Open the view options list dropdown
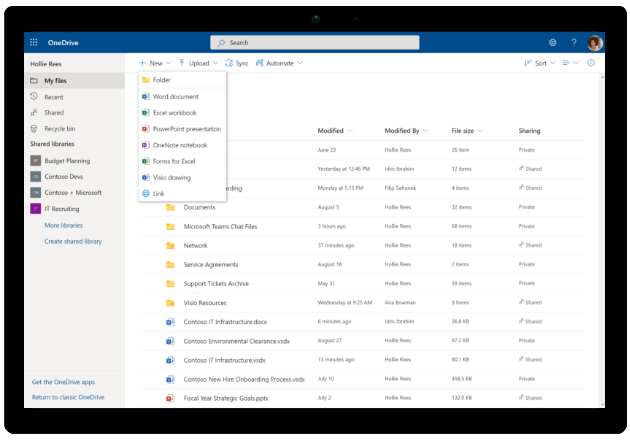The width and height of the screenshot is (630, 440). pyautogui.click(x=571, y=63)
